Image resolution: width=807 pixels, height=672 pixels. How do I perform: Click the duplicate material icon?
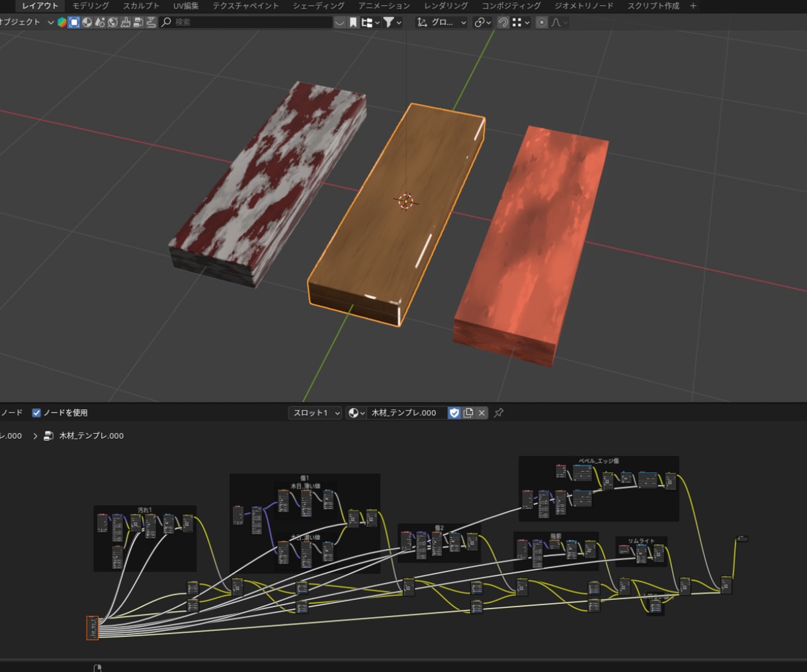(468, 413)
